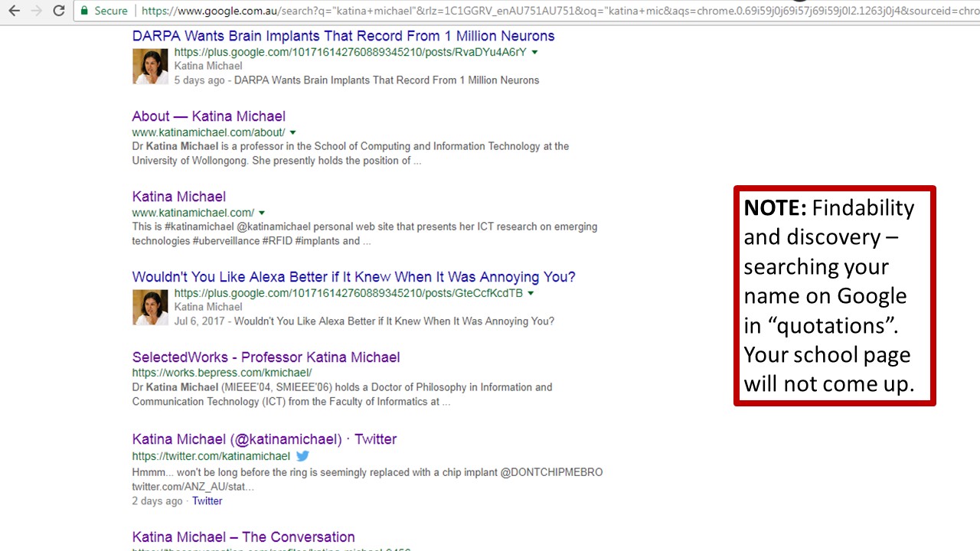Click the small Twitter link next to 2 days ago

[x=207, y=501]
